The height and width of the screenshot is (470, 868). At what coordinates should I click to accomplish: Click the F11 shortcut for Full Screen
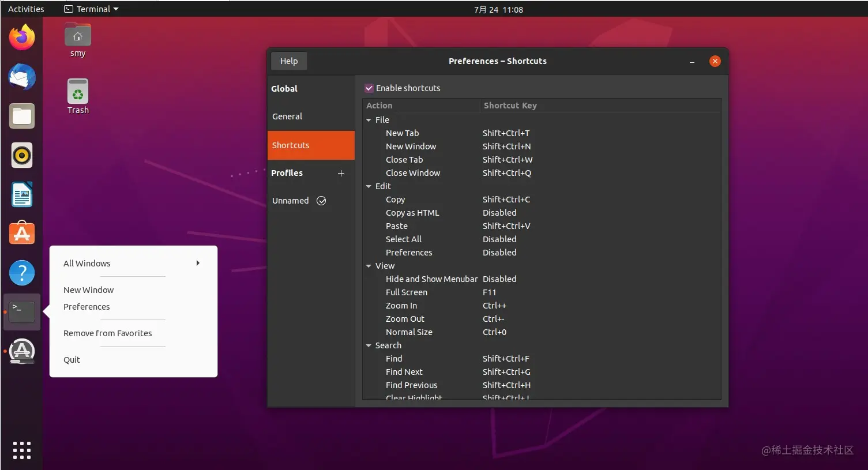click(489, 292)
